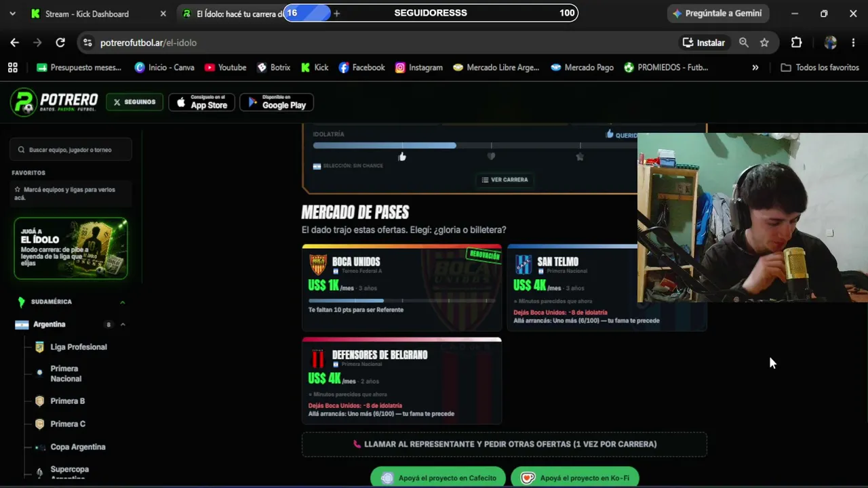The height and width of the screenshot is (488, 868).
Task: Click the Boca Unidos club crest
Action: click(x=318, y=264)
